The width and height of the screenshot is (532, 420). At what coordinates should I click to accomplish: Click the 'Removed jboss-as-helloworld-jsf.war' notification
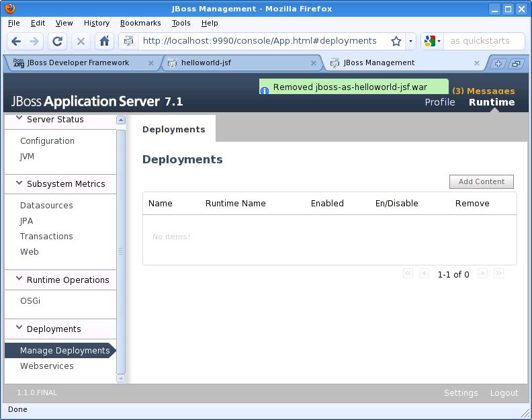pyautogui.click(x=353, y=87)
